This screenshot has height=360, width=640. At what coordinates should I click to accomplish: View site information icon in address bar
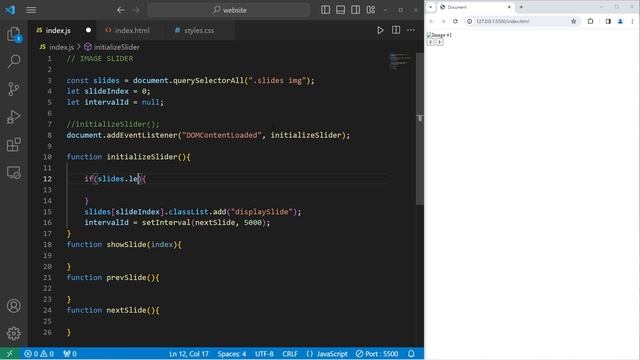point(470,21)
